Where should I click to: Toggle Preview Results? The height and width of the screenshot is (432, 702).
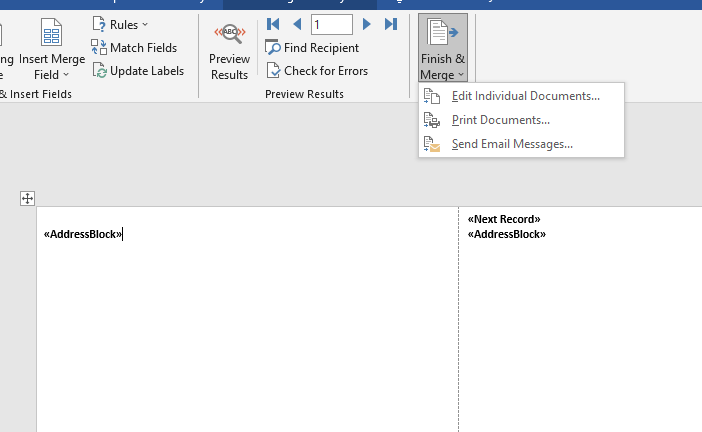pyautogui.click(x=229, y=51)
